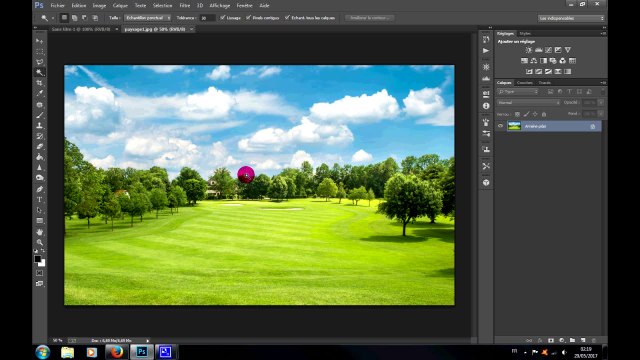Click the background color swatch
The image size is (640, 360).
42,264
